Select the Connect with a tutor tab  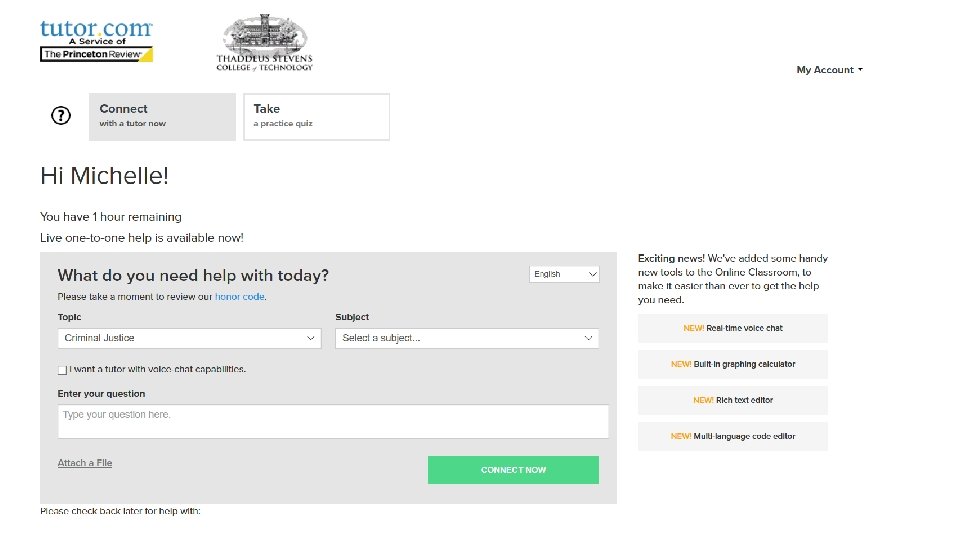click(x=162, y=116)
